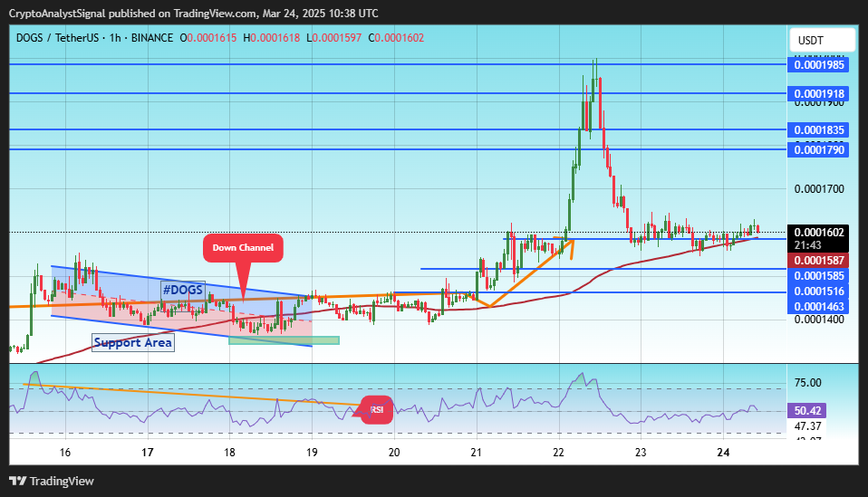Click the close value C0.0001602
Screen dimensions: 868x497
396,38
